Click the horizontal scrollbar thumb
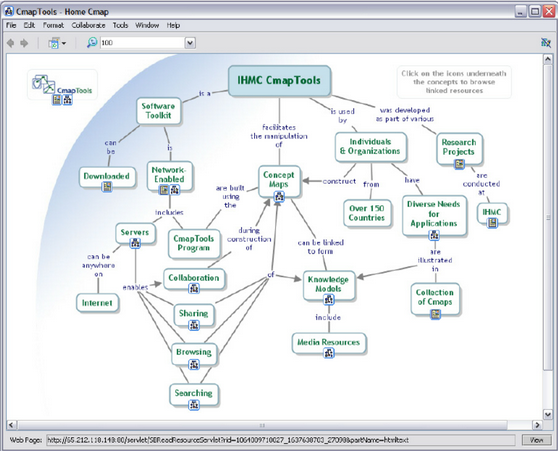 [x=262, y=425]
